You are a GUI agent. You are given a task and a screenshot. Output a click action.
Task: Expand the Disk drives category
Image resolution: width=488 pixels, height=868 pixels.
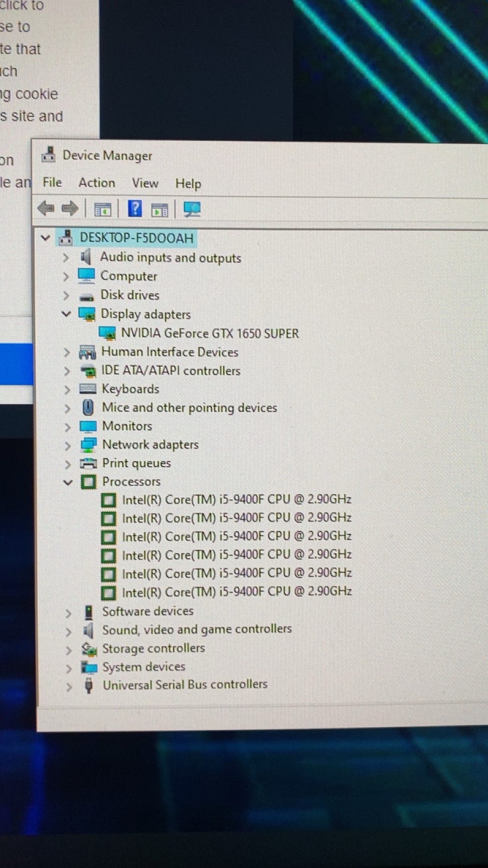(x=66, y=295)
